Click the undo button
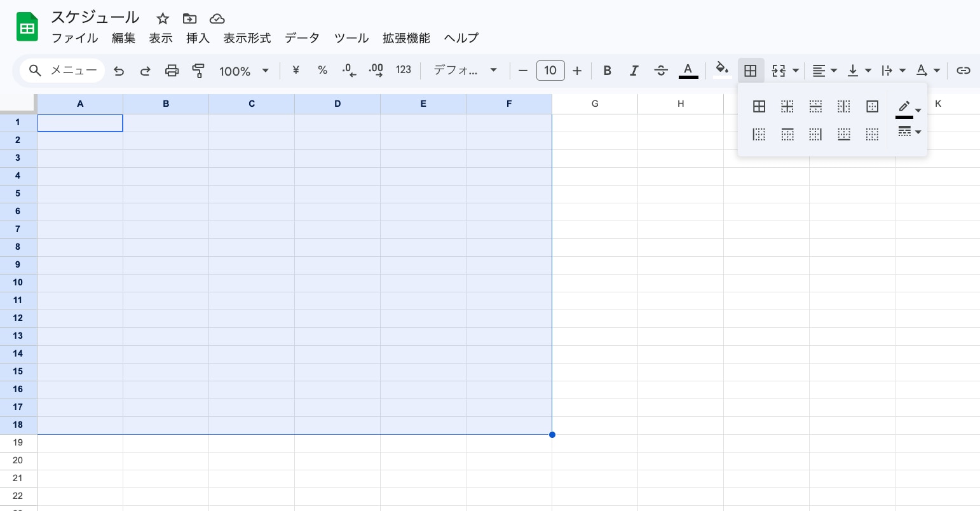 pyautogui.click(x=119, y=71)
